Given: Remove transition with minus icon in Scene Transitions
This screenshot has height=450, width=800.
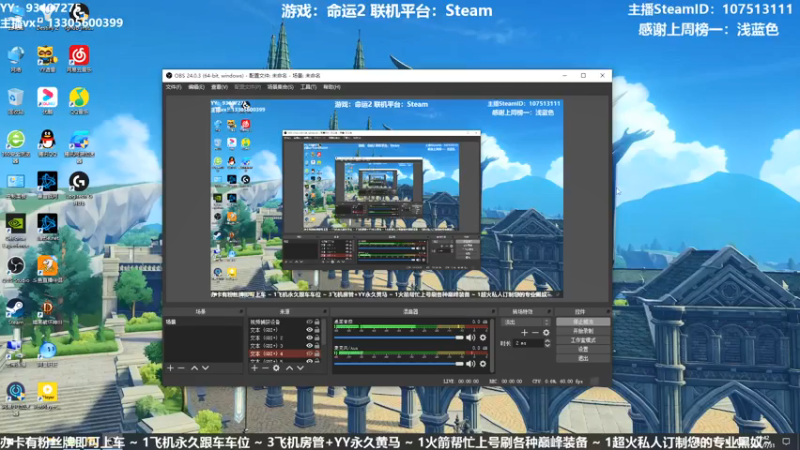Looking at the screenshot, I should pyautogui.click(x=535, y=333).
